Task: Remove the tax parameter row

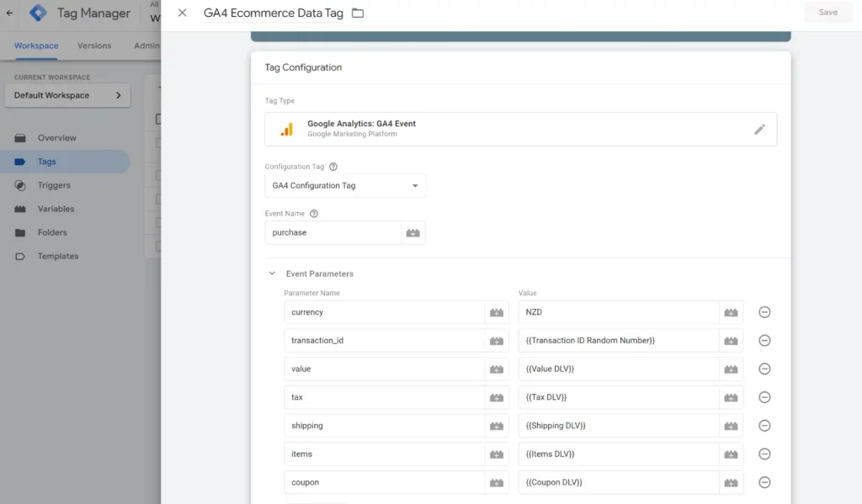Action: pos(764,397)
